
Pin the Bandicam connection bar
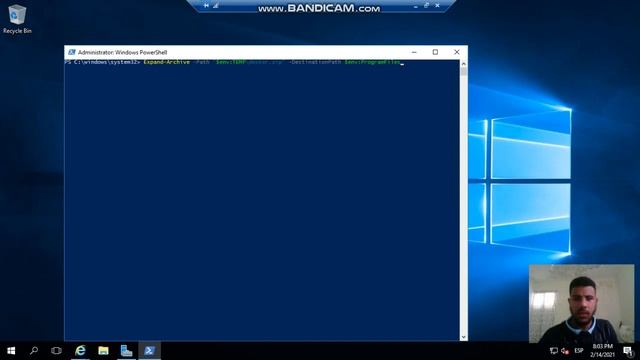tap(206, 6)
